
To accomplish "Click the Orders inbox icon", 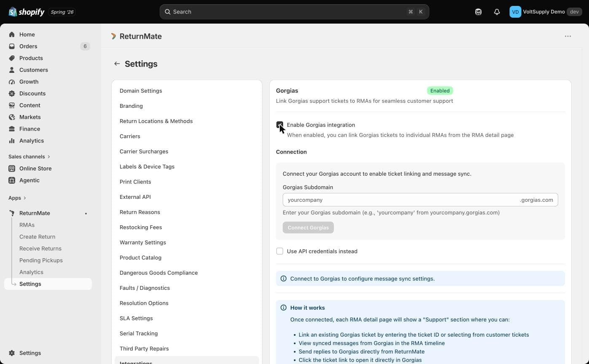I will click(x=12, y=46).
